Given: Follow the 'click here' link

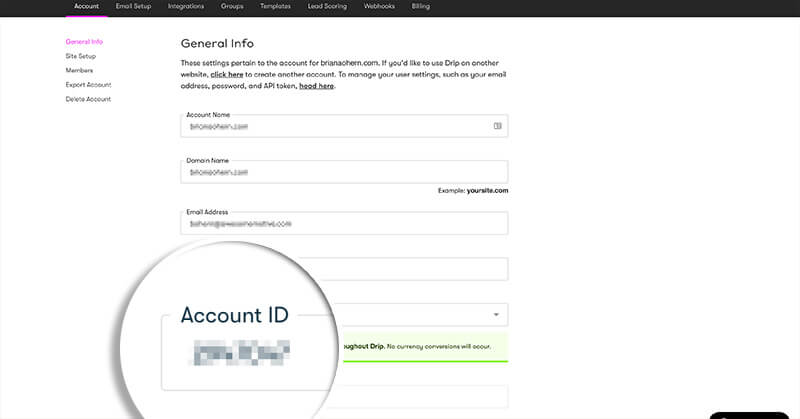Looking at the screenshot, I should click(227, 75).
